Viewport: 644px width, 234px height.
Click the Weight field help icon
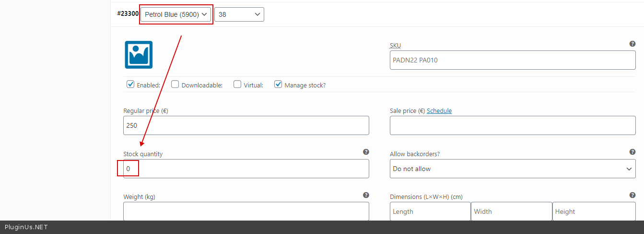pos(366,195)
